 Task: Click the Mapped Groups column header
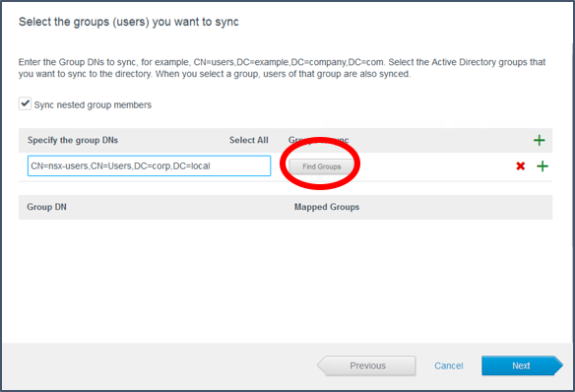327,207
